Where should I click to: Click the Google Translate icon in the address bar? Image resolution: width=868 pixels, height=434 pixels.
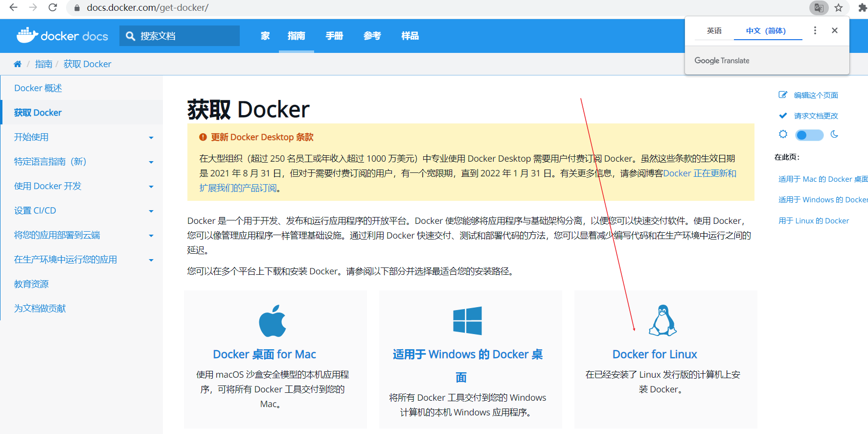(x=819, y=7)
